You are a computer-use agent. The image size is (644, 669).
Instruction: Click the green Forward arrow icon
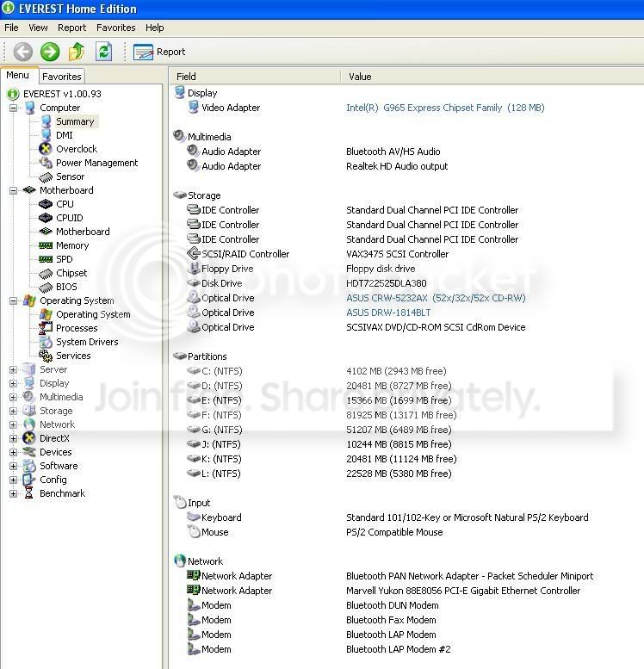click(50, 52)
